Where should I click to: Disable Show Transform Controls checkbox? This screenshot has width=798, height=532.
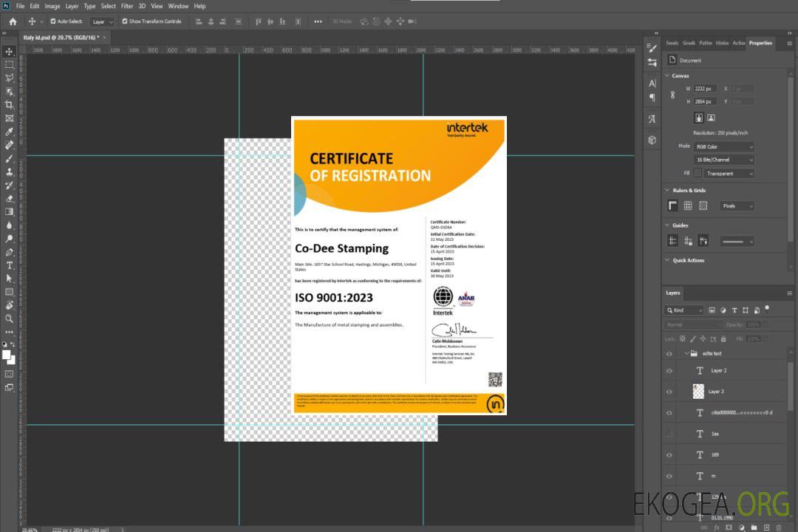(125, 21)
